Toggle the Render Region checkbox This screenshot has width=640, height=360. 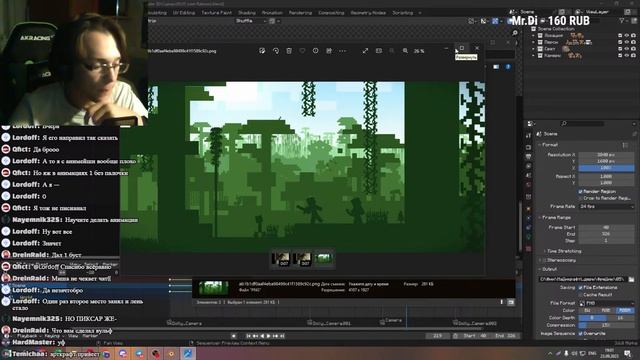[580, 191]
